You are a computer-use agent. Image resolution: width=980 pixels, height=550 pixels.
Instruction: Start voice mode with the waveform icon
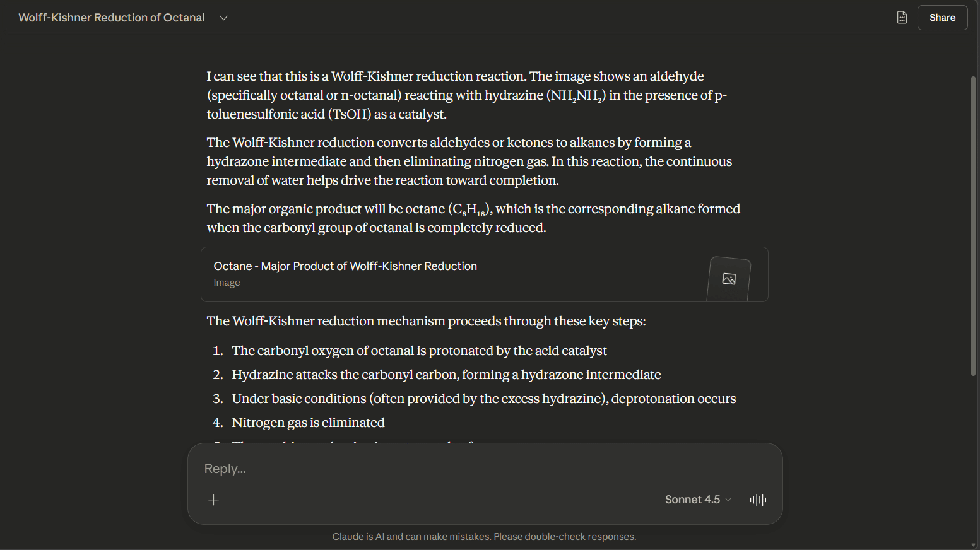click(x=758, y=500)
